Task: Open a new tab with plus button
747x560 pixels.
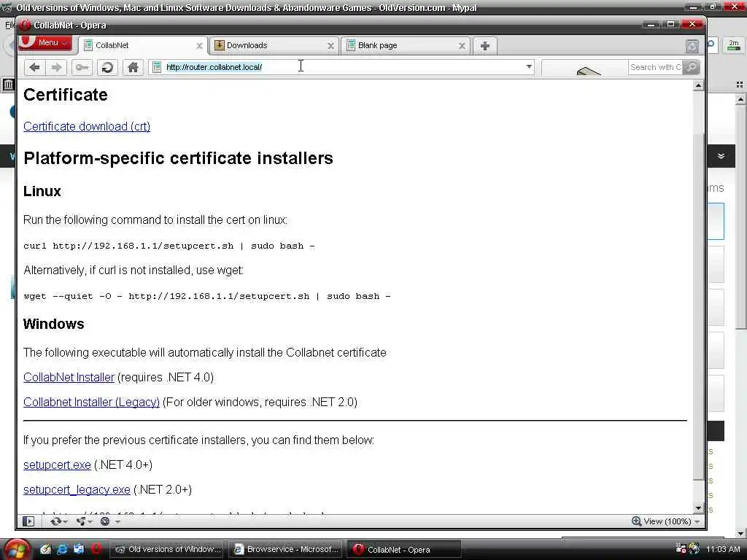Action: (x=484, y=46)
